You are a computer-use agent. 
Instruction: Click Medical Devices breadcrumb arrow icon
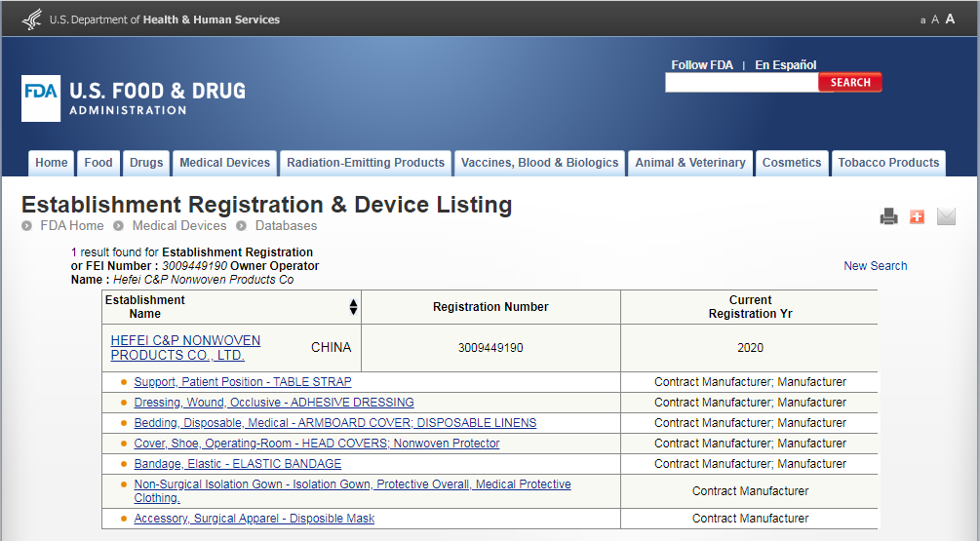118,226
